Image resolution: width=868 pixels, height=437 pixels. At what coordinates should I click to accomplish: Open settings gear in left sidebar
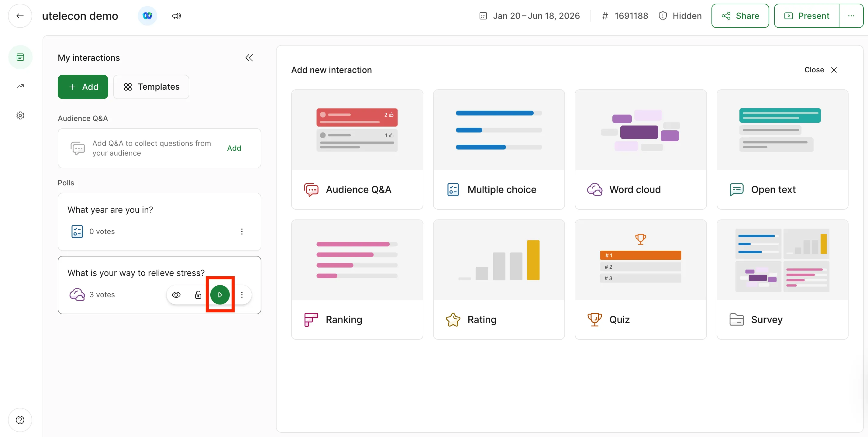[x=20, y=115]
